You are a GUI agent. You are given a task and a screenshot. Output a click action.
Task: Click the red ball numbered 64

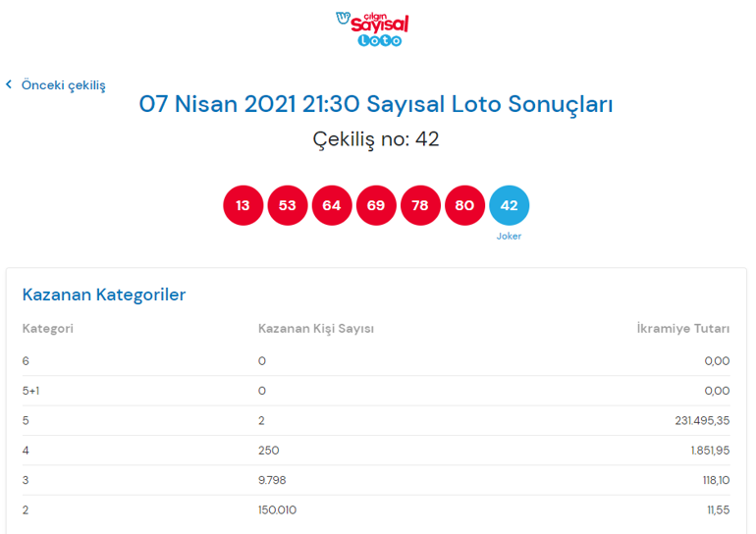tap(332, 205)
